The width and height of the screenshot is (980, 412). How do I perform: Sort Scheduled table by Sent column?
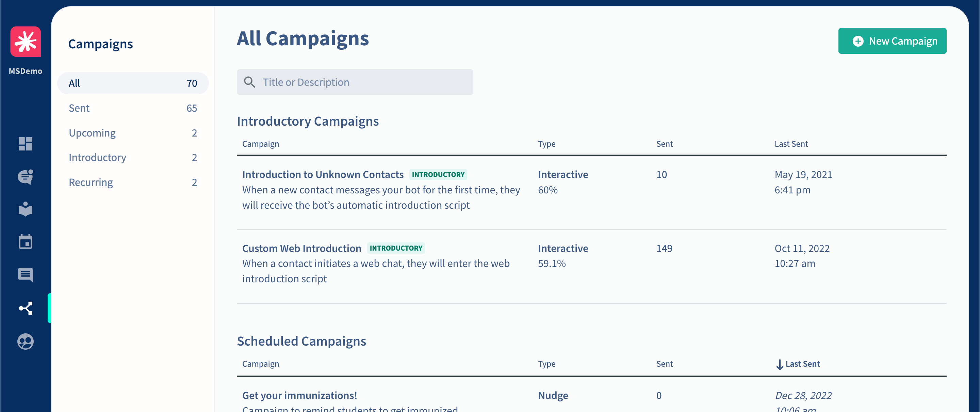(664, 364)
